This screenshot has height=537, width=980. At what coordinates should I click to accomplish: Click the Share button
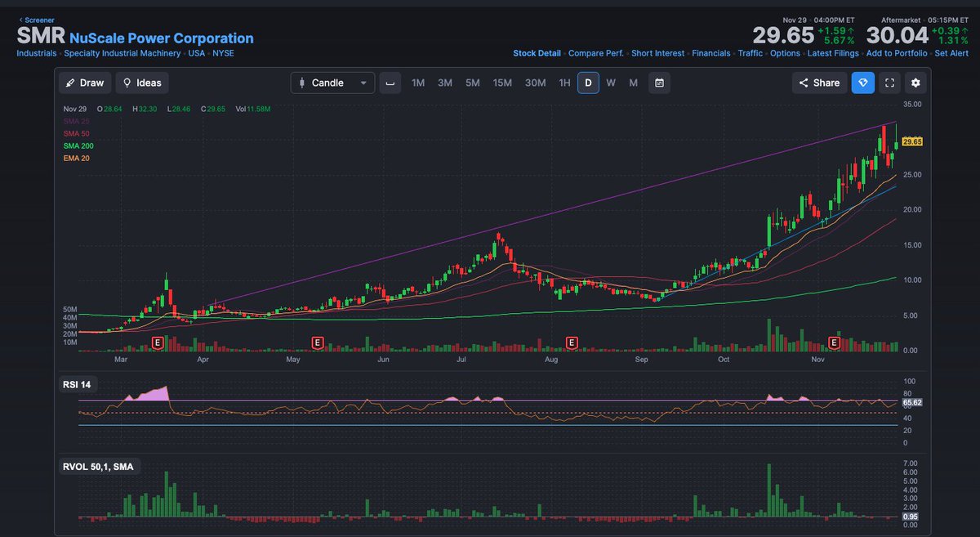click(x=819, y=83)
